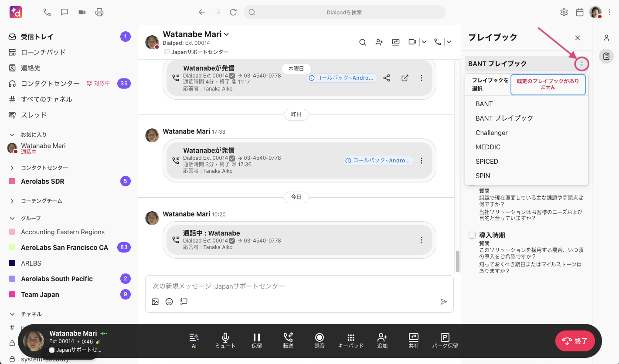Open the call keypad

[351, 340]
